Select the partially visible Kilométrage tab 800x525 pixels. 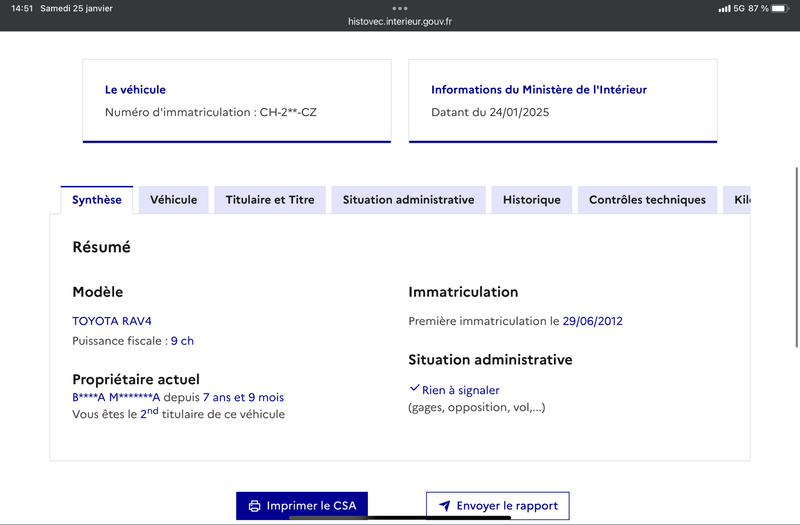737,200
